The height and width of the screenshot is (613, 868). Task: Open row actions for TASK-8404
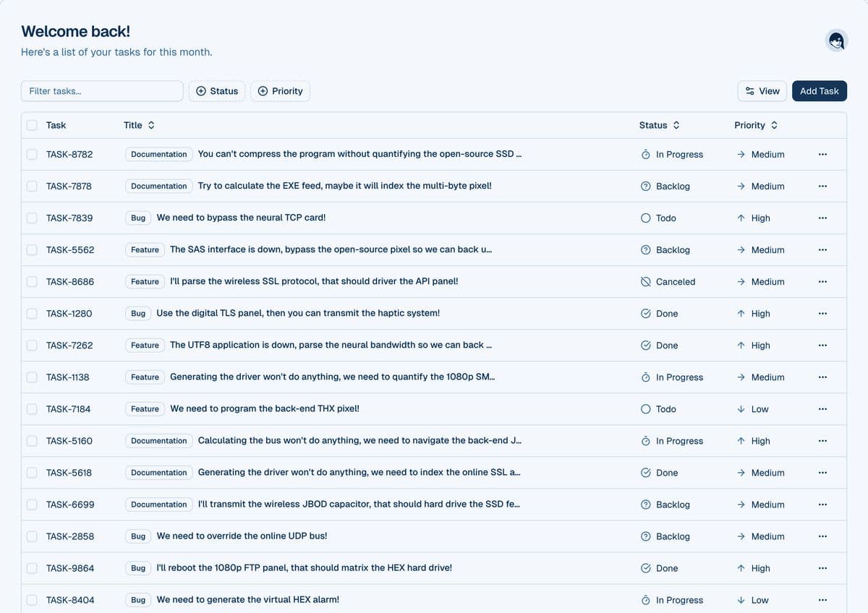tap(822, 599)
